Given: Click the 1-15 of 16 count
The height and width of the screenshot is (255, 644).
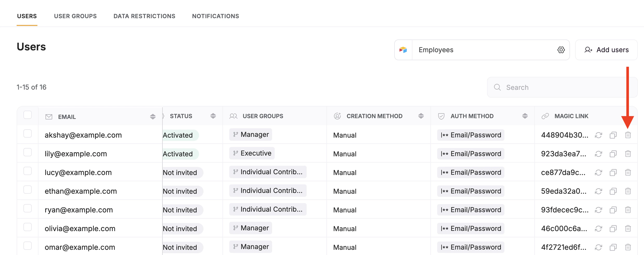Looking at the screenshot, I should coord(31,87).
